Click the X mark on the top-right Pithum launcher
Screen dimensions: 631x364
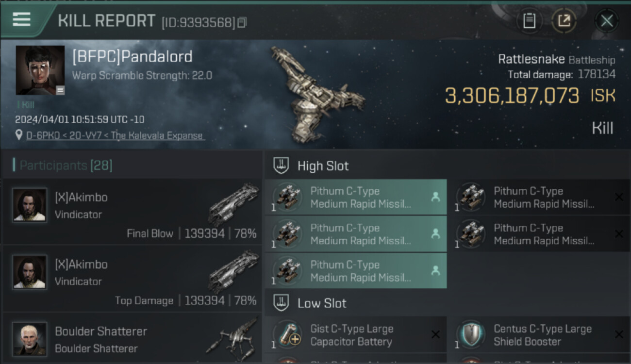click(619, 197)
